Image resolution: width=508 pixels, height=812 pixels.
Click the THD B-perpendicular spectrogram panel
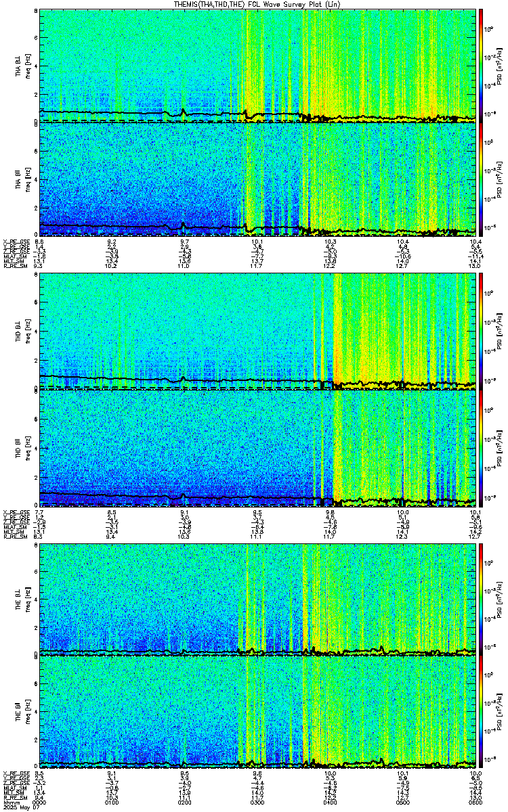point(258,332)
